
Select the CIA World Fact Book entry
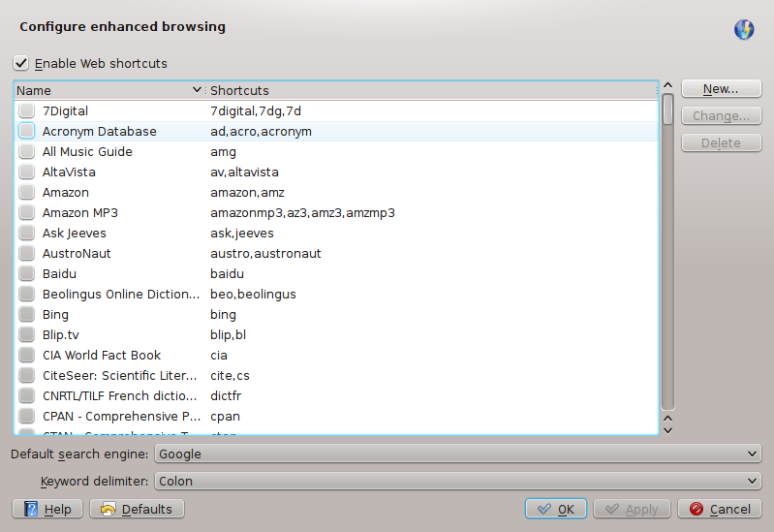102,356
